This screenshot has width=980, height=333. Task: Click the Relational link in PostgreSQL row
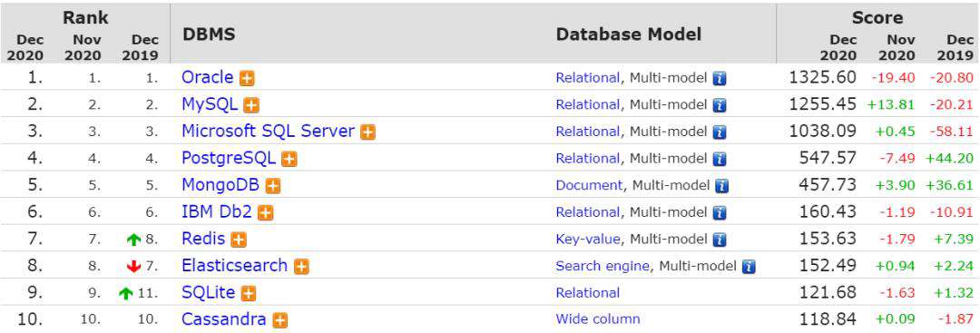587,159
